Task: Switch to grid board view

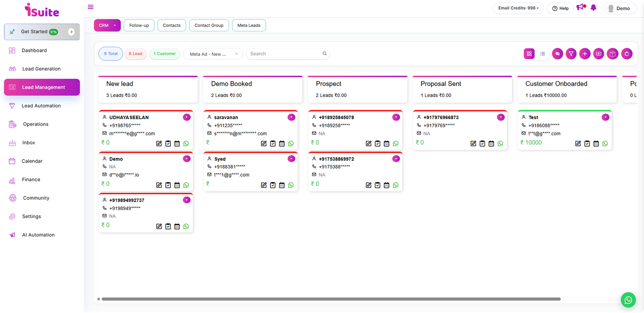Action: pos(529,54)
